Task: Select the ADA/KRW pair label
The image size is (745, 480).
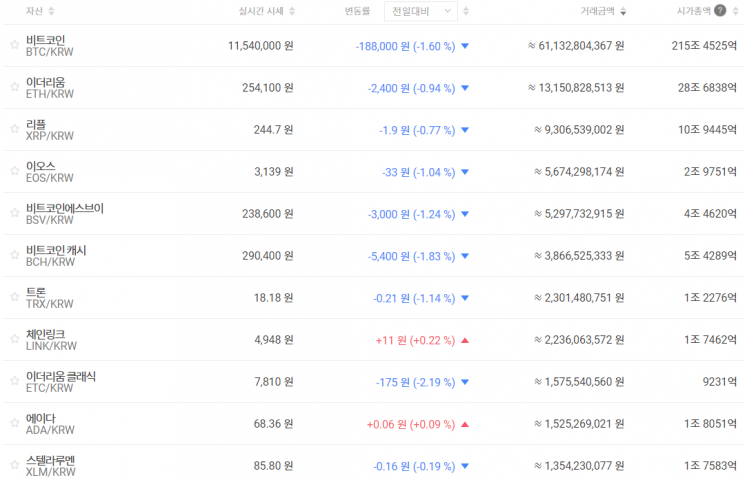Action: tap(50, 430)
